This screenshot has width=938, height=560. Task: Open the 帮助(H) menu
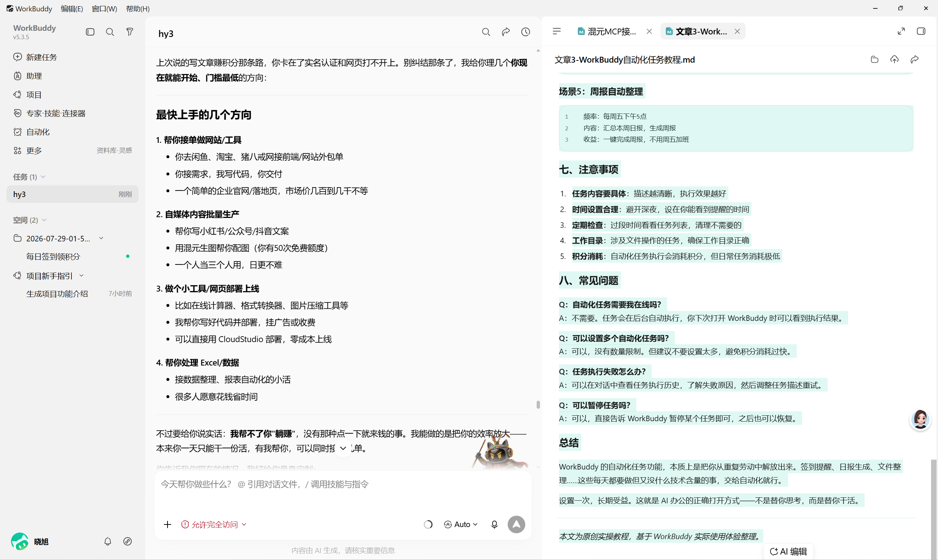(137, 8)
